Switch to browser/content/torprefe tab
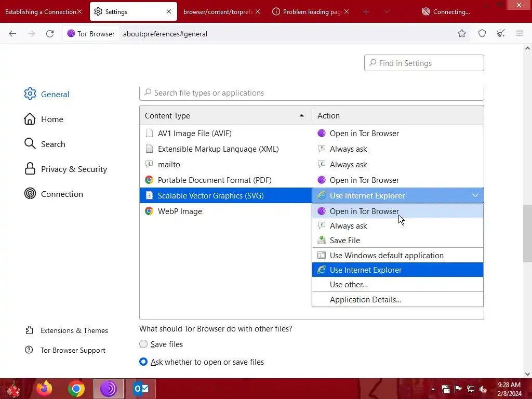The height and width of the screenshot is (399, 532). click(x=218, y=11)
